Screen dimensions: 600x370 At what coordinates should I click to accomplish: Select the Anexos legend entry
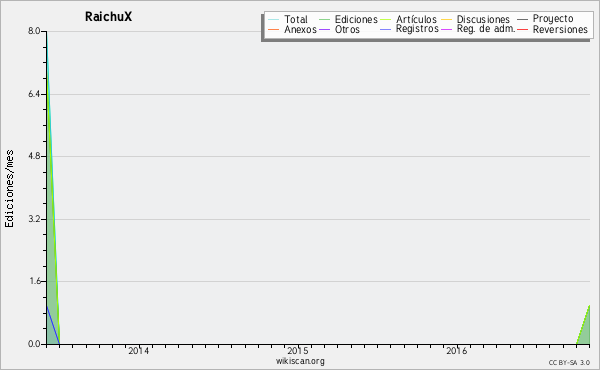[x=292, y=29]
